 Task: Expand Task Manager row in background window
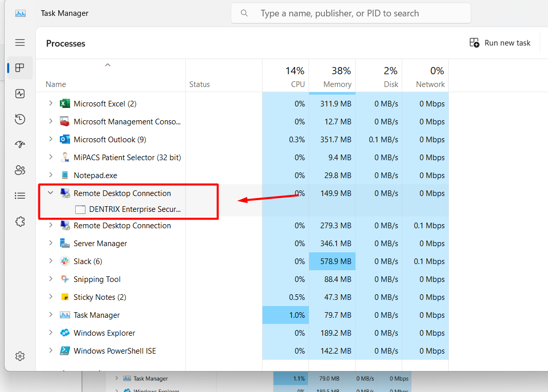tap(117, 378)
